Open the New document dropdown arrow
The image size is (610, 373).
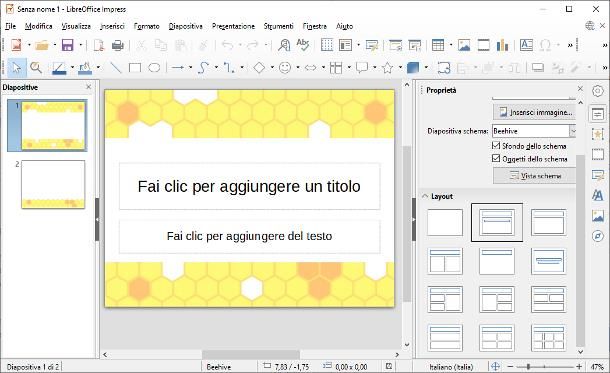(x=29, y=45)
